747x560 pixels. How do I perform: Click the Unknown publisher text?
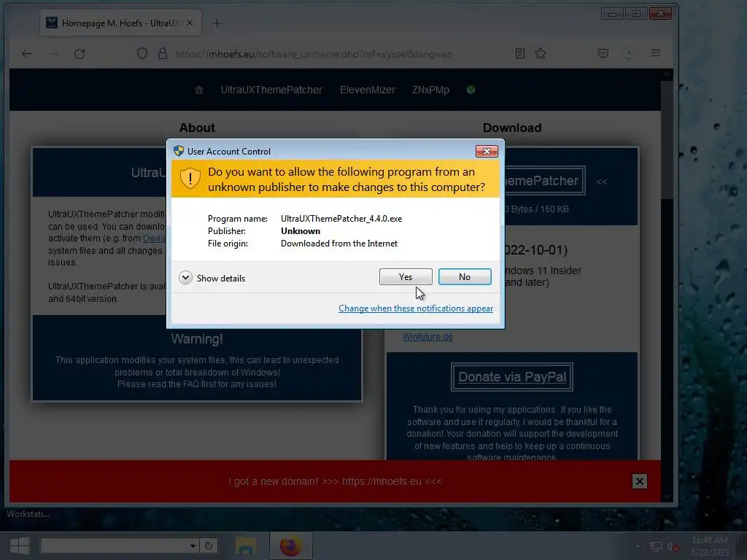tap(300, 231)
